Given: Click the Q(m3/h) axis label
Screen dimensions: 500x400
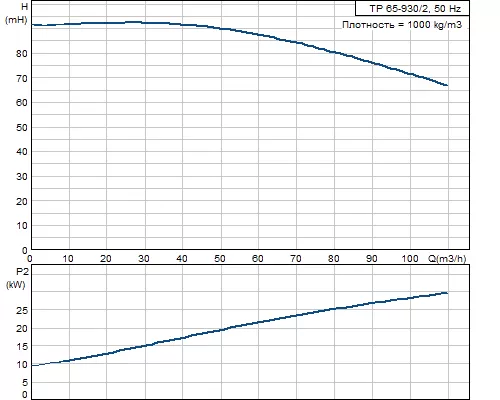Looking at the screenshot, I should click(447, 258).
